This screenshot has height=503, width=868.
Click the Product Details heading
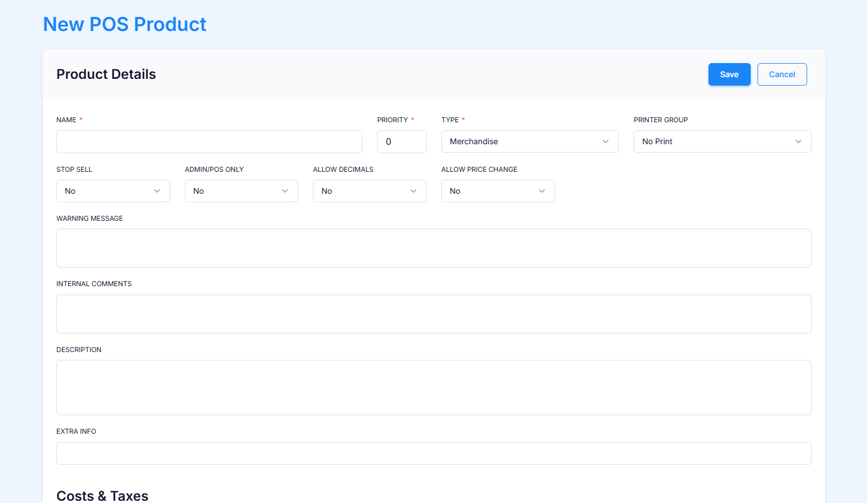(x=106, y=74)
